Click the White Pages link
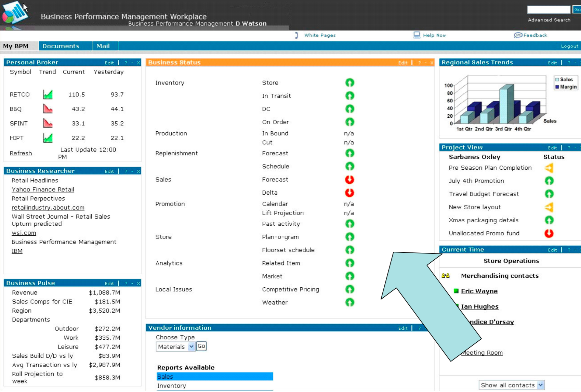The height and width of the screenshot is (392, 581). coord(320,35)
